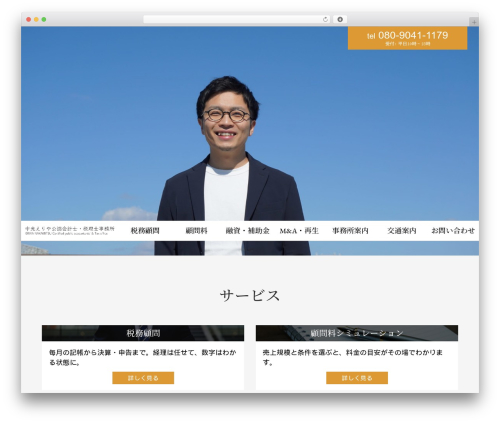Click the サービス section heading
Screen dimensions: 500x423
pyautogui.click(x=250, y=296)
